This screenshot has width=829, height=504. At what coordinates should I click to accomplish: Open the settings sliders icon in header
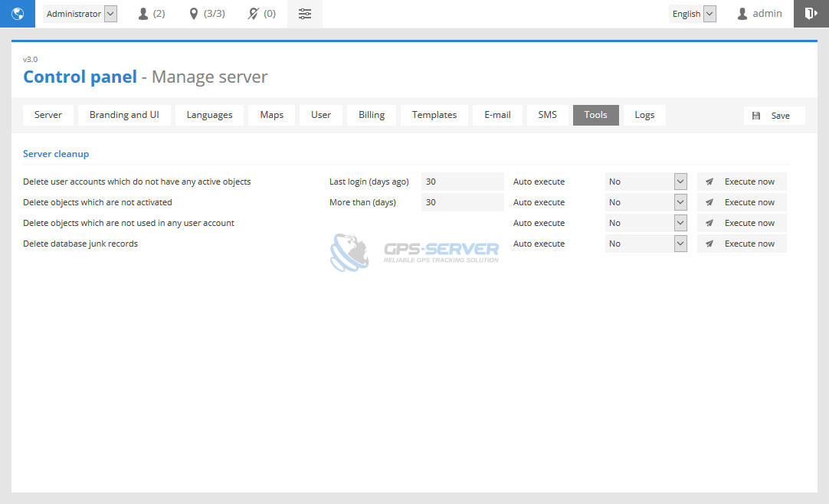tap(305, 14)
